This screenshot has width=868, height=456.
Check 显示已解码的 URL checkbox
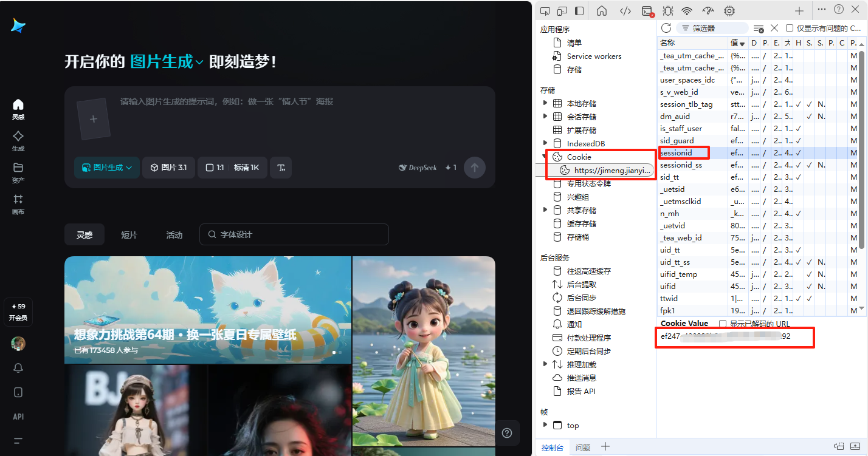tap(723, 324)
